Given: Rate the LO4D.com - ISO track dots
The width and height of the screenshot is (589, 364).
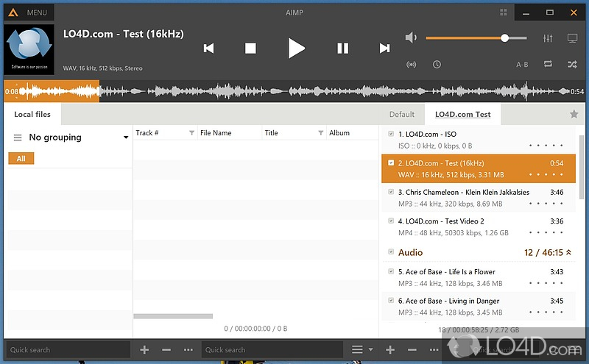Looking at the screenshot, I should click(x=546, y=146).
